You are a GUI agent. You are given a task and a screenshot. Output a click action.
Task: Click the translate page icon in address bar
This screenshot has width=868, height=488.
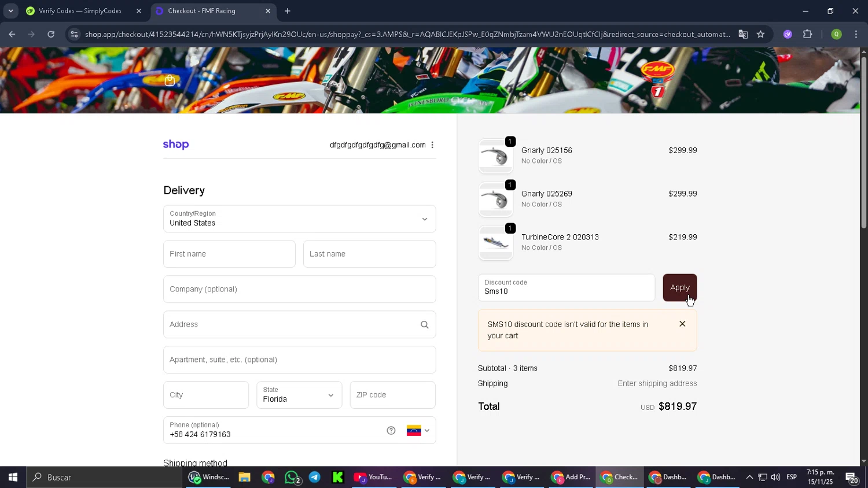click(x=743, y=34)
